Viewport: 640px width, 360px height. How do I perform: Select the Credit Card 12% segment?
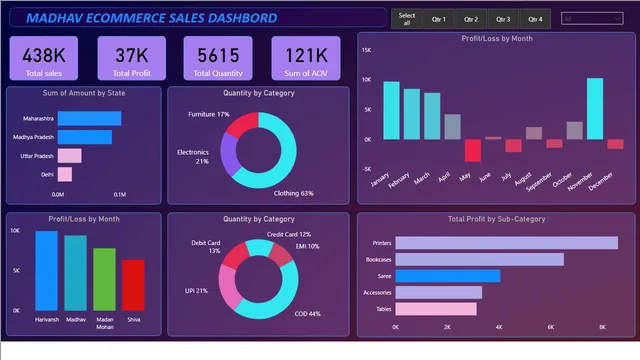[x=259, y=247]
